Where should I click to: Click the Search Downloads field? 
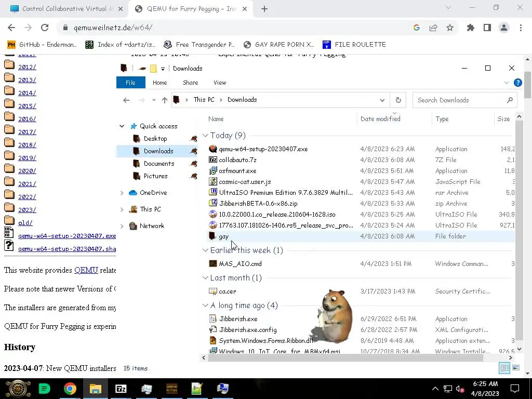point(464,100)
